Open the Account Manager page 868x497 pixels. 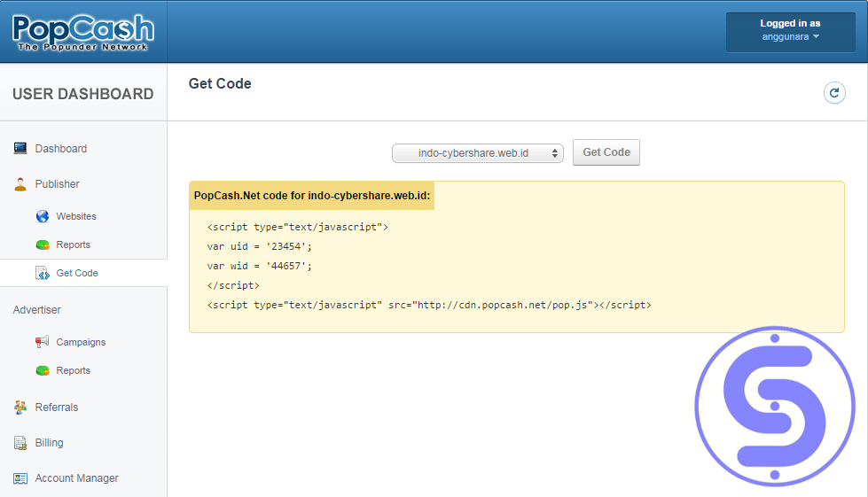click(76, 478)
